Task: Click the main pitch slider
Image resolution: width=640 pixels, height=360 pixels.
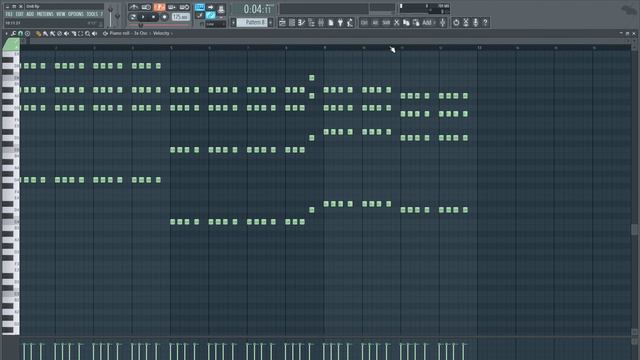Action: (x=118, y=16)
